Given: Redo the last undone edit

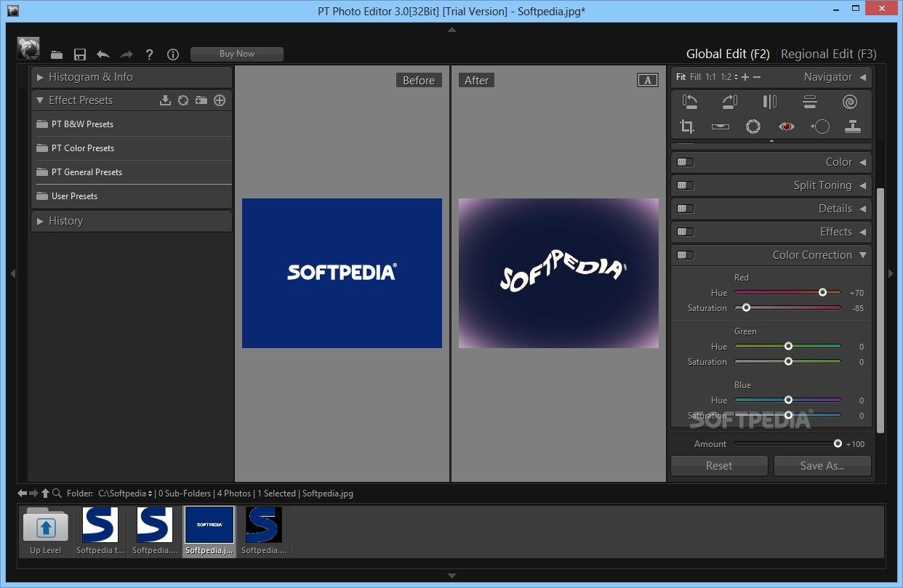Looking at the screenshot, I should pos(127,55).
